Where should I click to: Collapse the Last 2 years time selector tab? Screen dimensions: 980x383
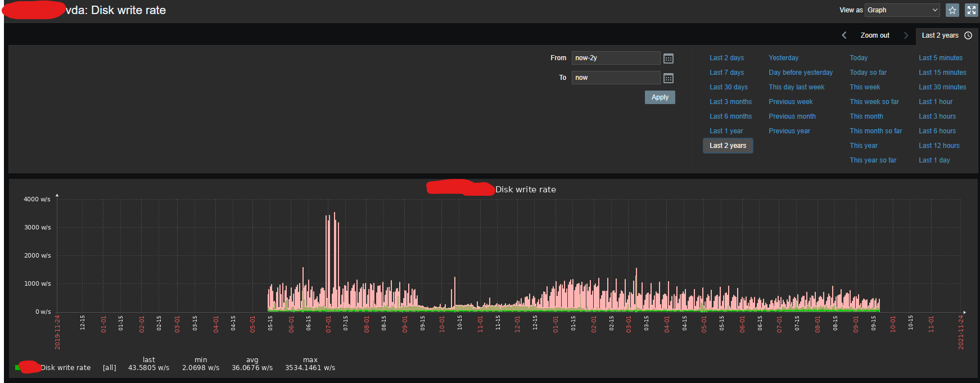click(940, 35)
